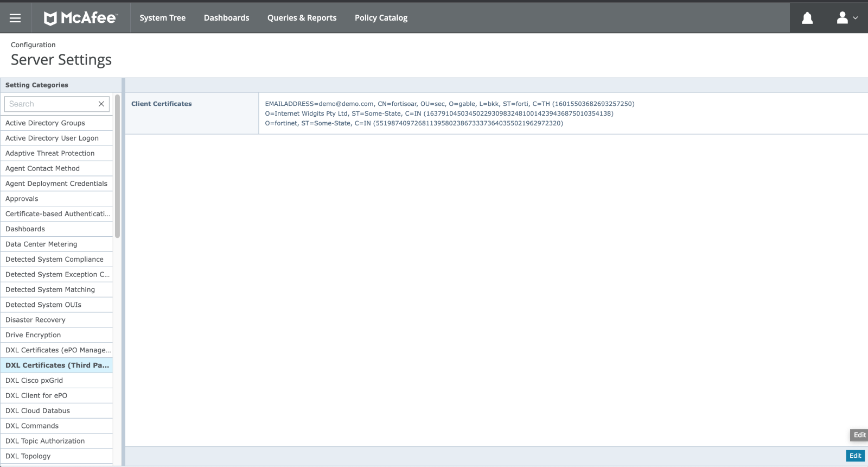Select DXL Topic Authorization category

45,441
